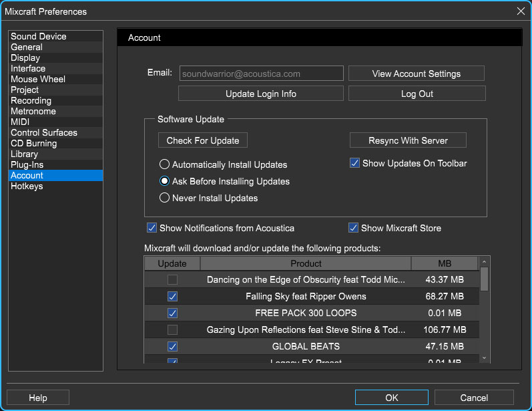Screen dimensions: 532x411
Task: Open CD Burning preferences
Action: (x=55, y=143)
